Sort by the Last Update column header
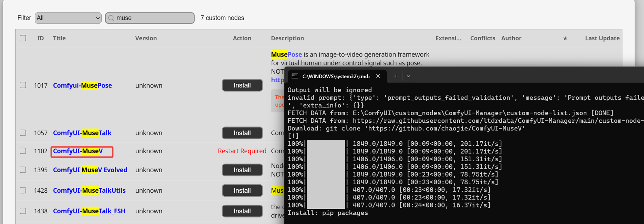Image resolution: width=644 pixels, height=224 pixels. click(602, 38)
